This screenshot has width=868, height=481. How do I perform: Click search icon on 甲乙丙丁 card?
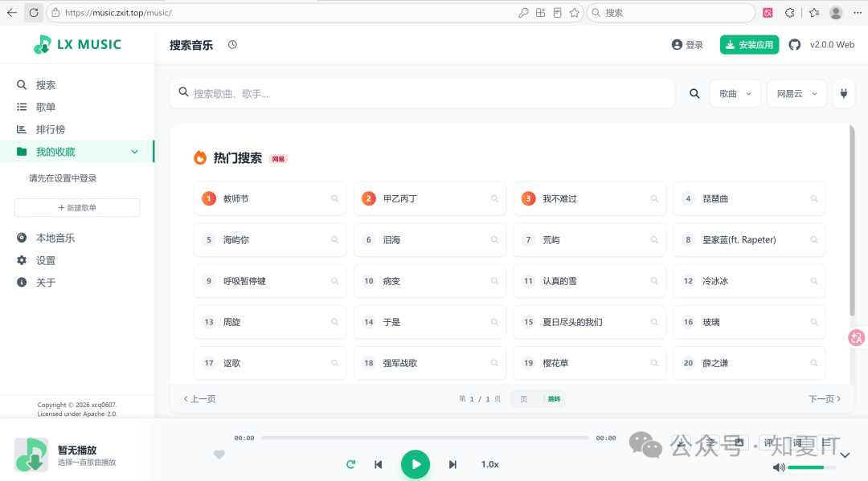point(494,198)
